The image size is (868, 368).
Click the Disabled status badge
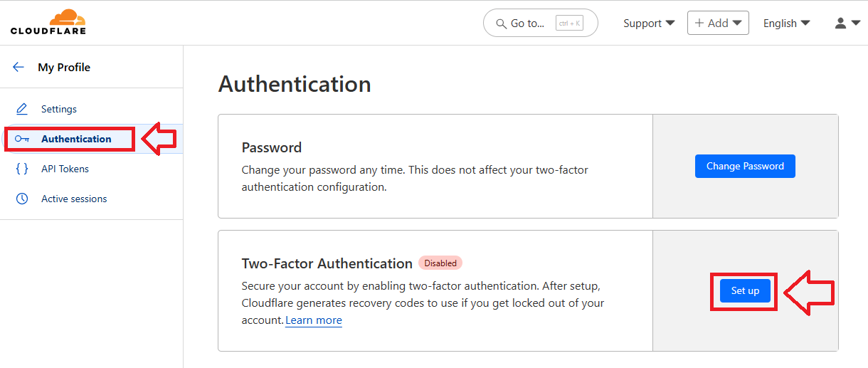pyautogui.click(x=440, y=263)
